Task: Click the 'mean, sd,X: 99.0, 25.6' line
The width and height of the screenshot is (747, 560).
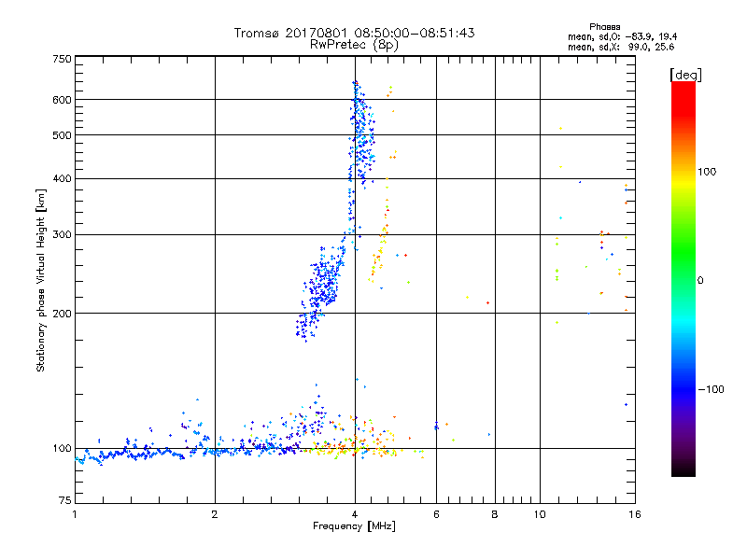Action: pyautogui.click(x=621, y=47)
